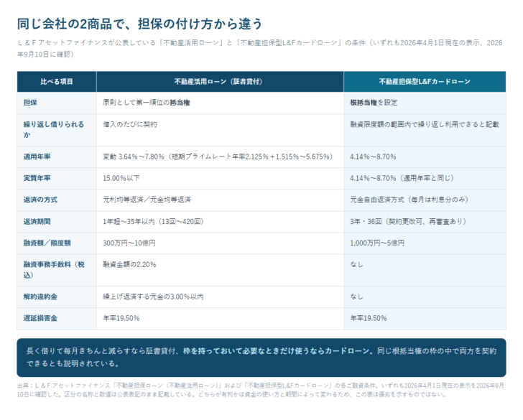The height and width of the screenshot is (420, 523).
Task: Click the cell 変動 3.64%～7.80%
Action: click(220, 157)
